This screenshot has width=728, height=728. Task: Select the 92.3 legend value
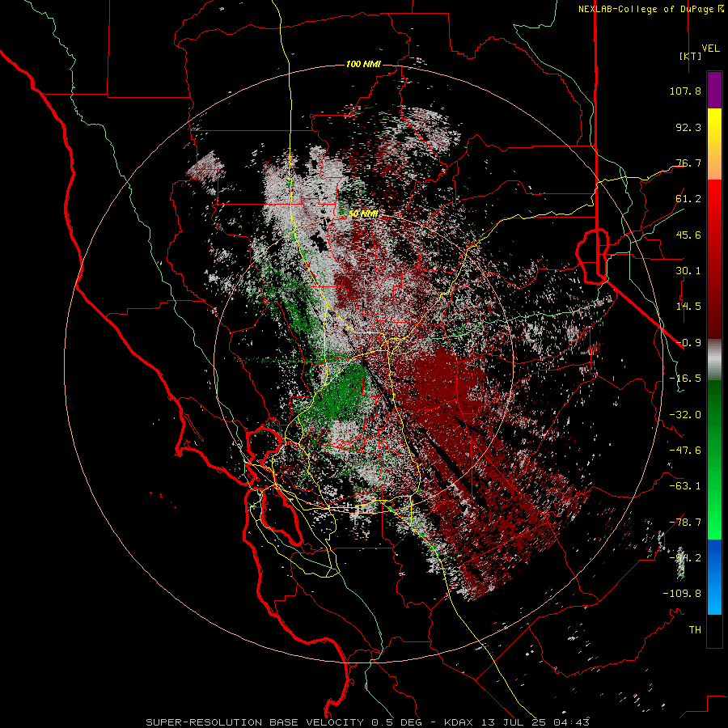(688, 127)
